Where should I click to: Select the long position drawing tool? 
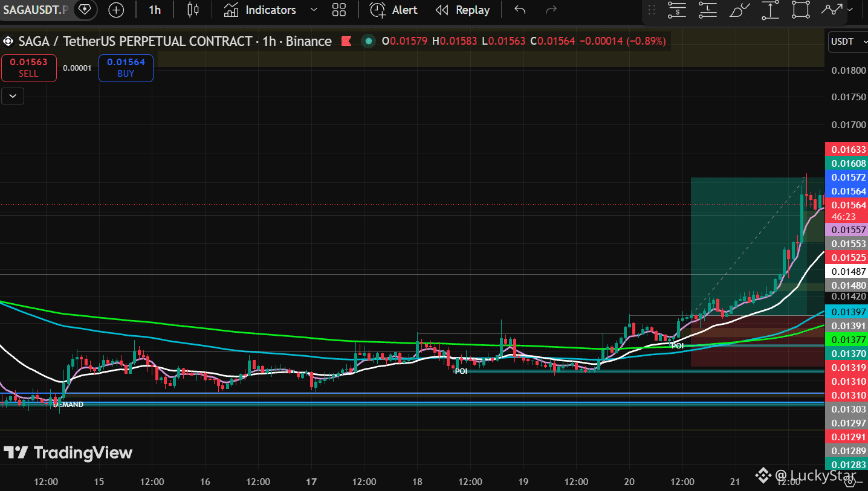[707, 10]
